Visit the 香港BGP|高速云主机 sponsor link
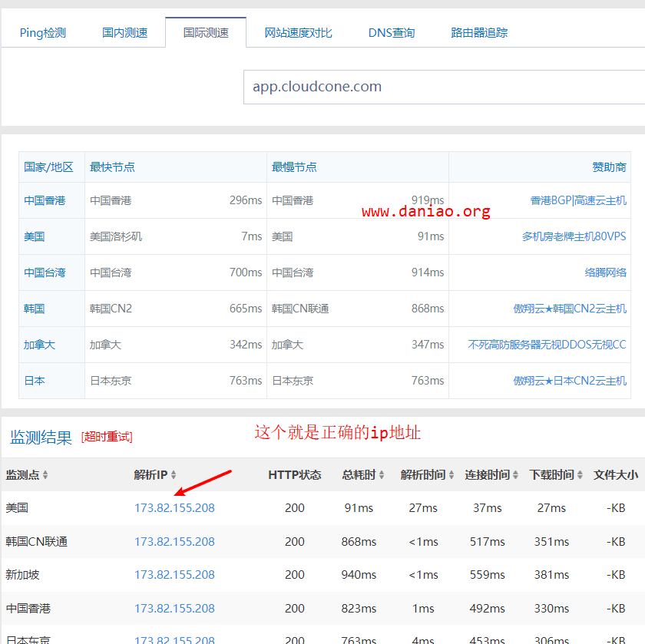645x644 pixels. coord(578,200)
